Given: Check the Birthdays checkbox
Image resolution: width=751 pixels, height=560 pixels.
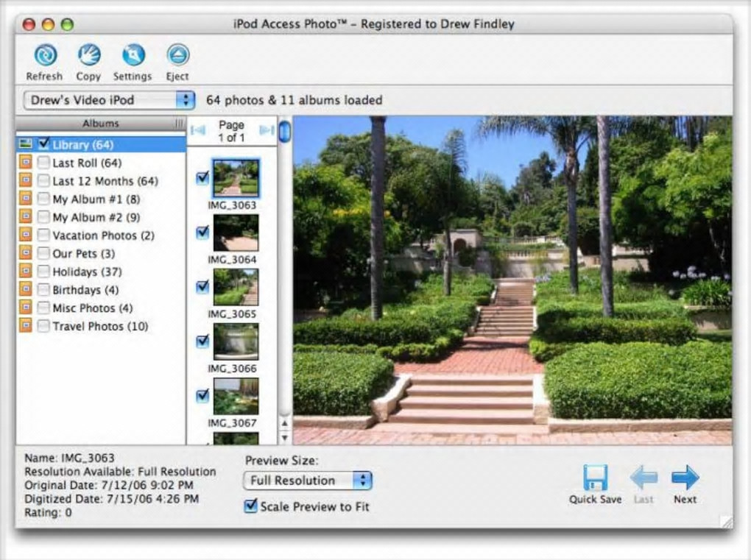Looking at the screenshot, I should [43, 290].
